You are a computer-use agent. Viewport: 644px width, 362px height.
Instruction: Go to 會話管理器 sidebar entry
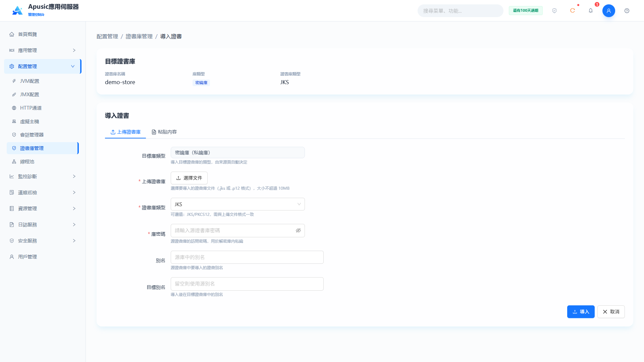pyautogui.click(x=43, y=135)
